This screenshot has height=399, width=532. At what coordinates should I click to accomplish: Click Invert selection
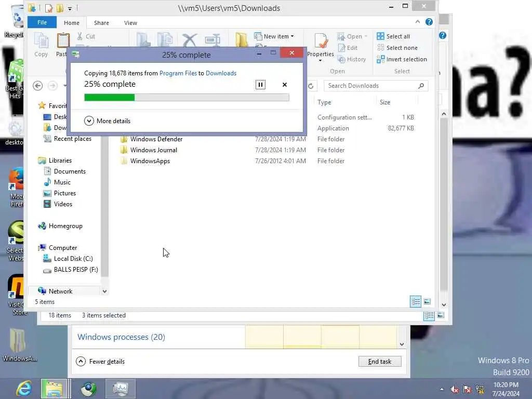402,59
